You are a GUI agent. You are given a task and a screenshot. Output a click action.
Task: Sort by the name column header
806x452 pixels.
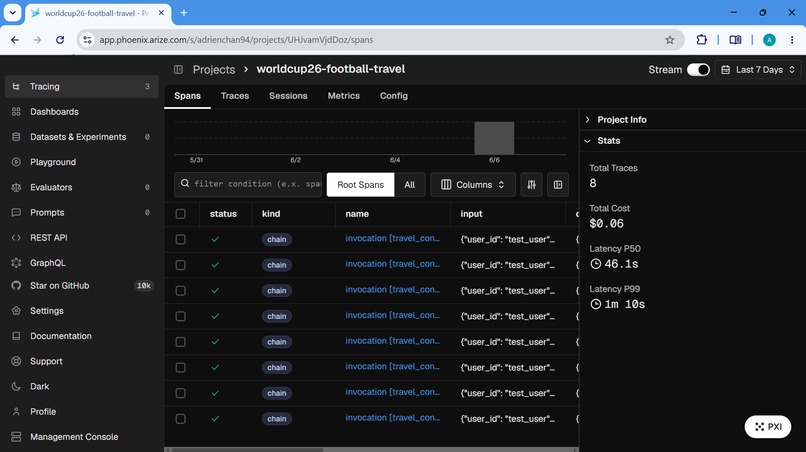357,214
